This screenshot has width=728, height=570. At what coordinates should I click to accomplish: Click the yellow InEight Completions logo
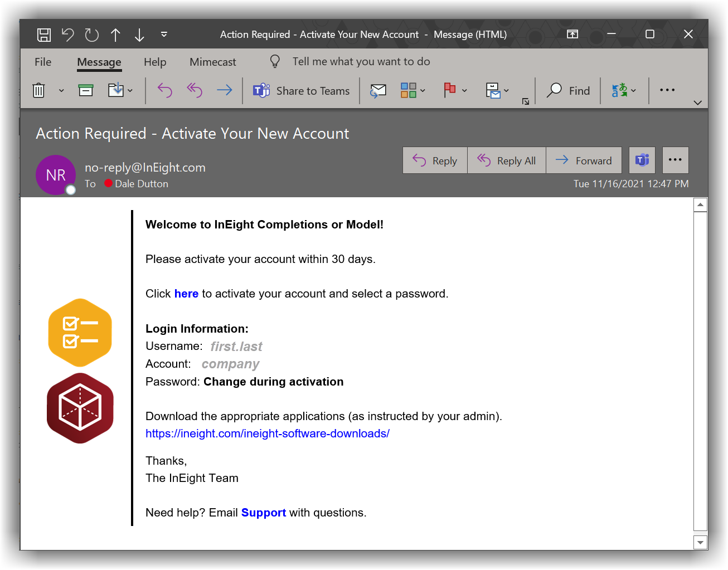click(80, 333)
